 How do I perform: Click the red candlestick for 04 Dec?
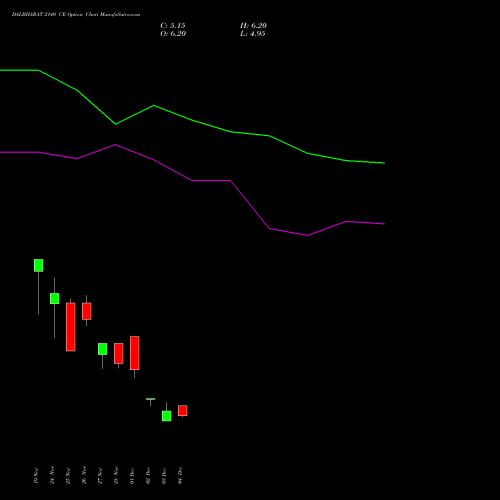[x=182, y=411]
